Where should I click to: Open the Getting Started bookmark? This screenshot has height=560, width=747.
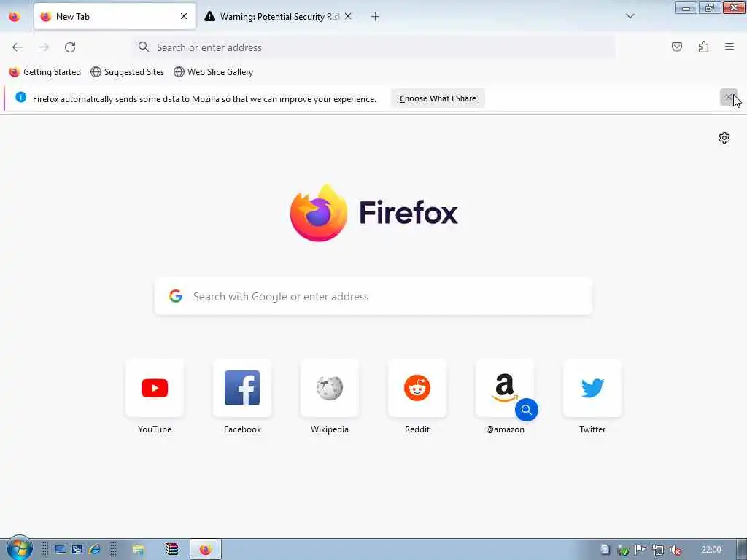coord(45,72)
